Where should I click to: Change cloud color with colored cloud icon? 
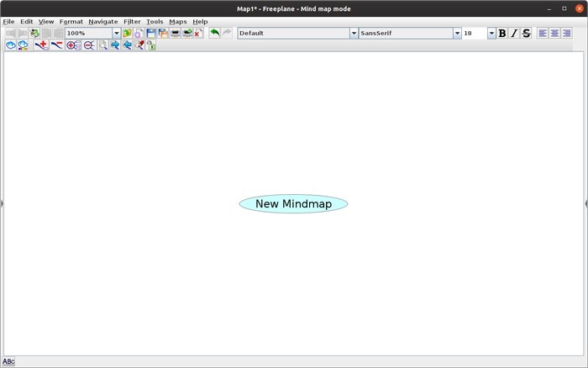point(23,45)
